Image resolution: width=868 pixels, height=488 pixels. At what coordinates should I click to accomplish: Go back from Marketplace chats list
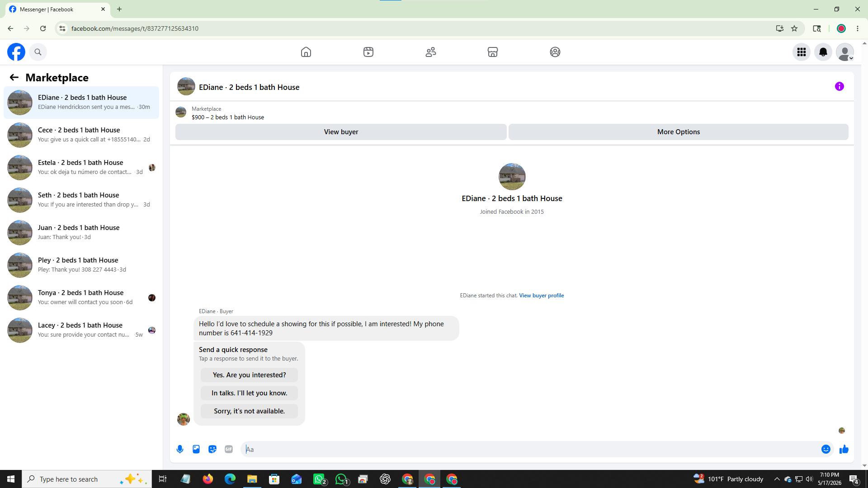coord(14,78)
